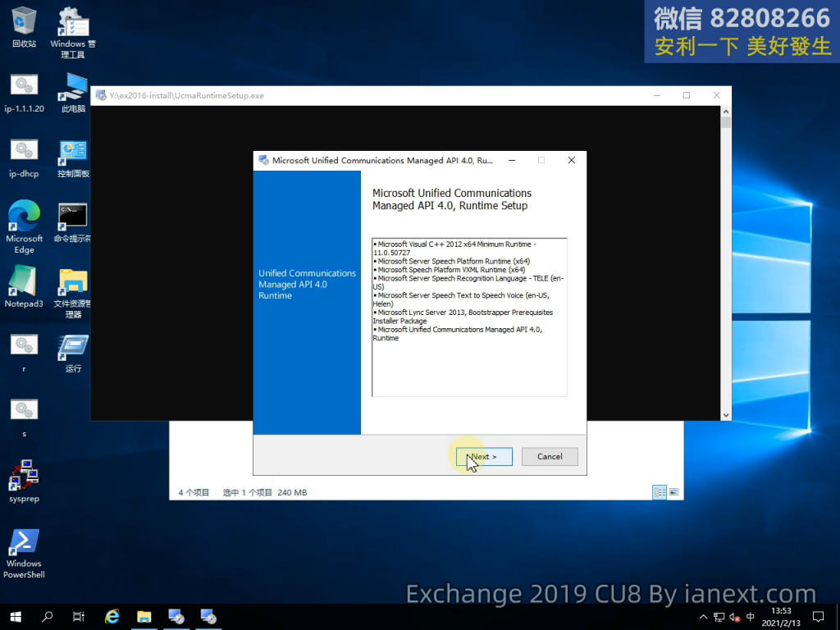
Task: Open the Windows Start menu
Action: (16, 616)
